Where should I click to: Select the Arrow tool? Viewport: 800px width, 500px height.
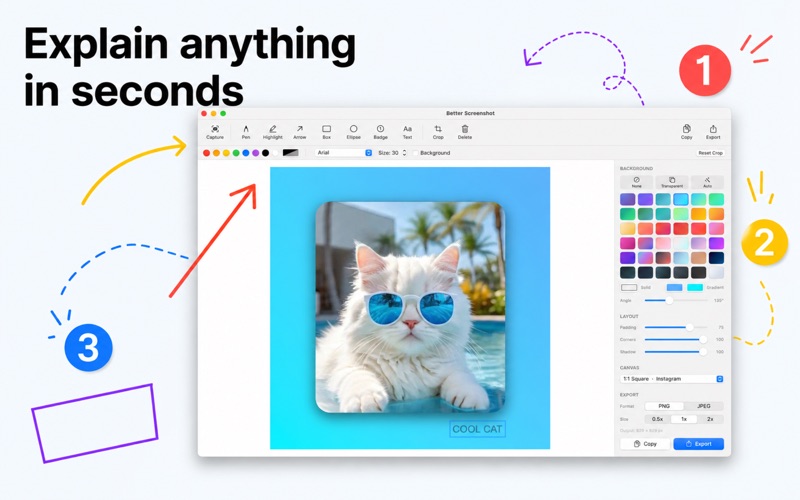tap(299, 132)
